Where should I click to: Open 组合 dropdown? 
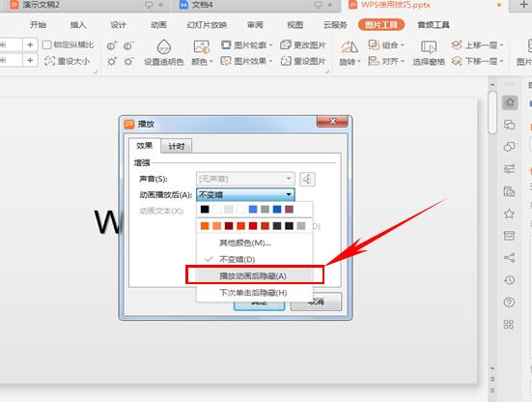coord(386,44)
